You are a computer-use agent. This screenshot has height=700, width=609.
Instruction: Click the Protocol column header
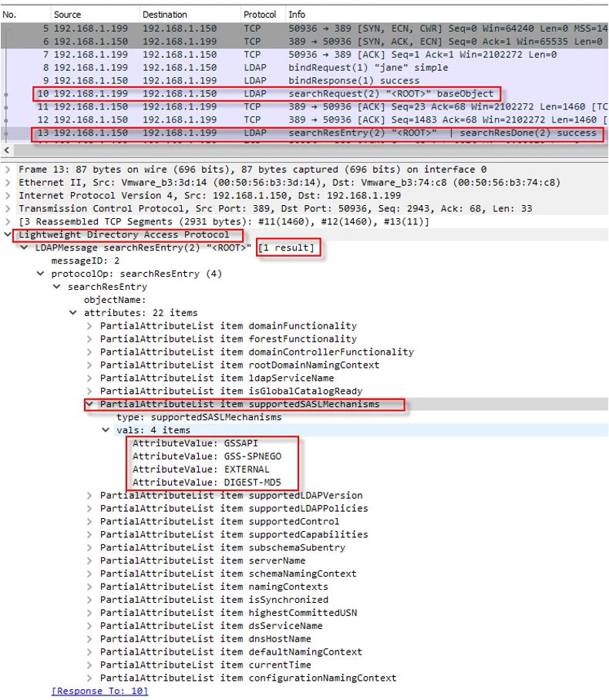pos(260,14)
